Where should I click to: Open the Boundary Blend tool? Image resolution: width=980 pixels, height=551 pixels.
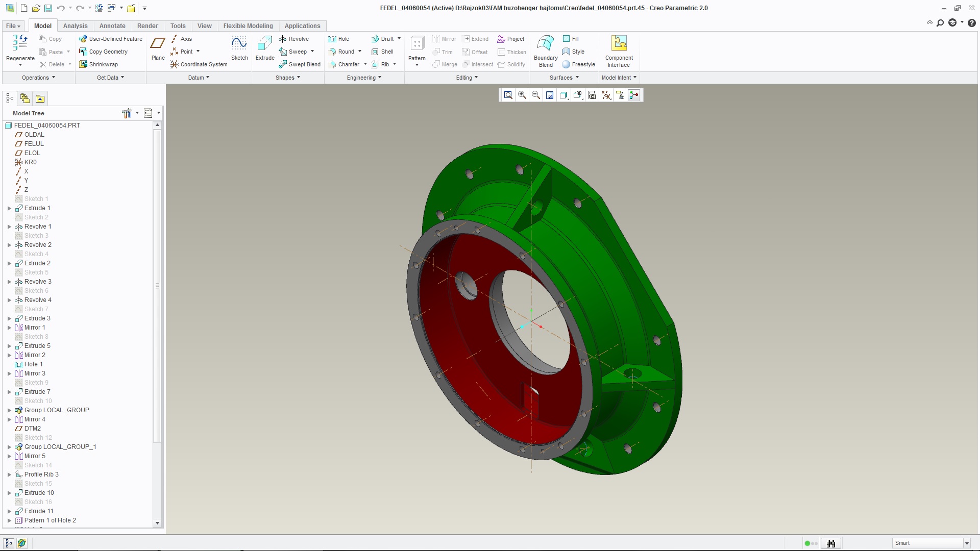point(546,51)
